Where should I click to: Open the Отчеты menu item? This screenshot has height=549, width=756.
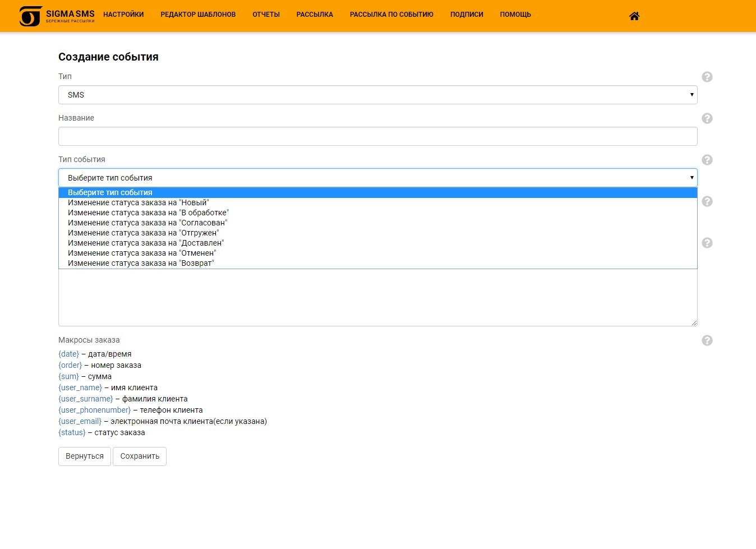[266, 15]
